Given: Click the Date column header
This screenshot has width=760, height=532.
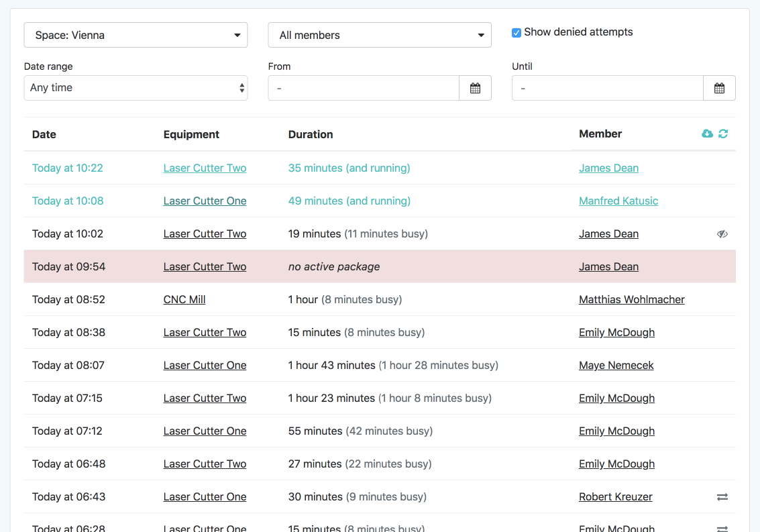Looking at the screenshot, I should (44, 134).
